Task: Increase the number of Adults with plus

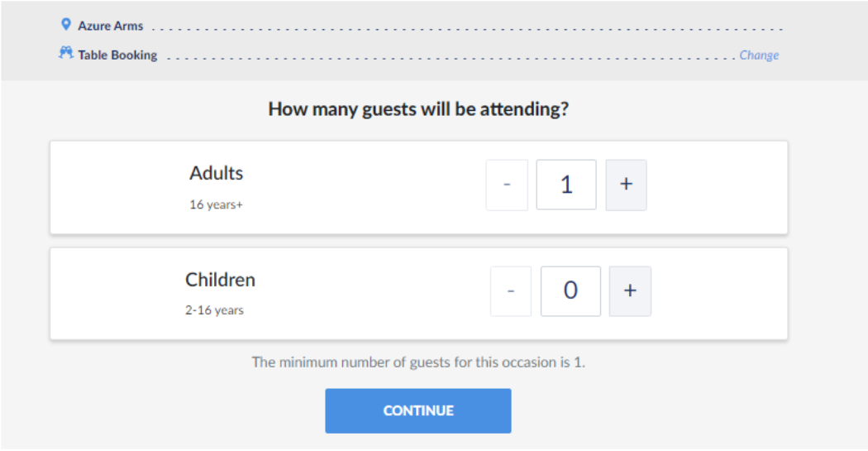Action: [626, 185]
